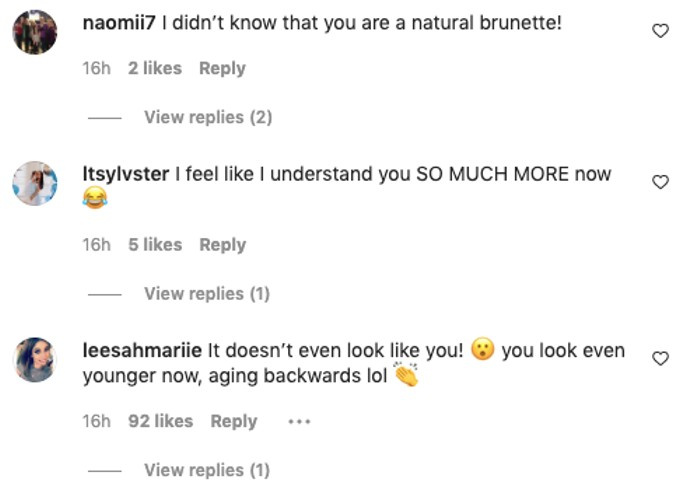The image size is (680, 500).
Task: Open the naomii7 username link
Action: tap(119, 23)
